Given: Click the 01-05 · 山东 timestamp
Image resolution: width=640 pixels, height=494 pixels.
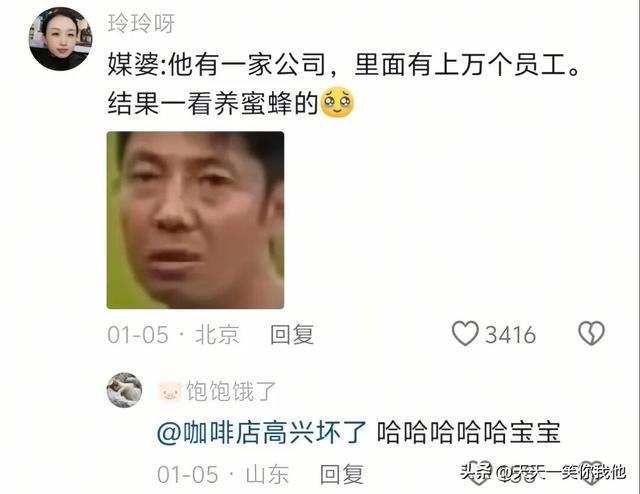Looking at the screenshot, I should click(223, 474).
